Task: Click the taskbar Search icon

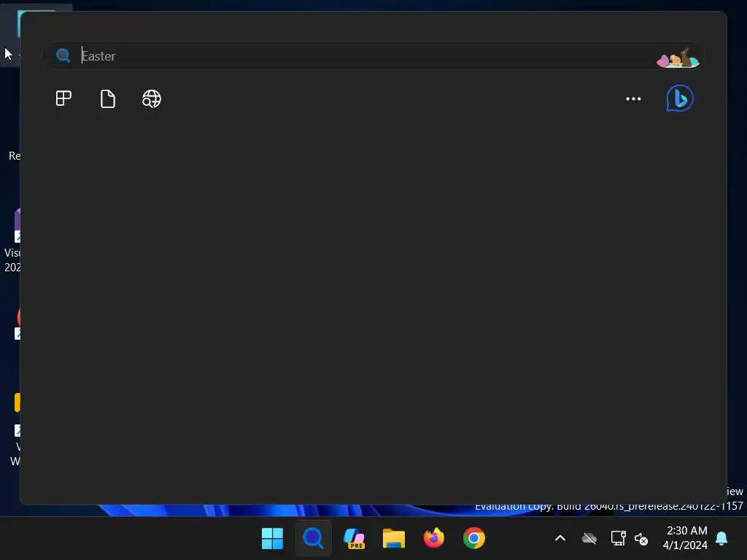Action: click(x=313, y=538)
